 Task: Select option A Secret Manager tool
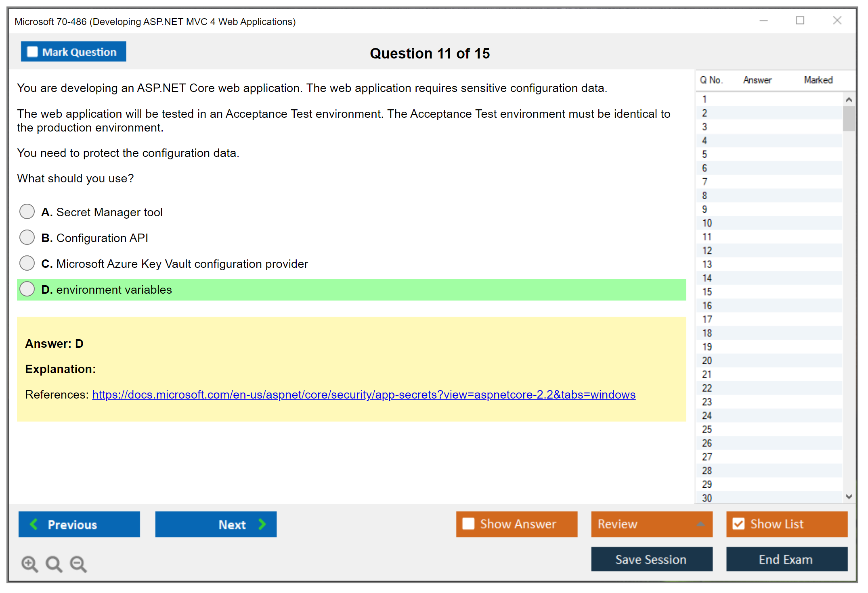27,211
